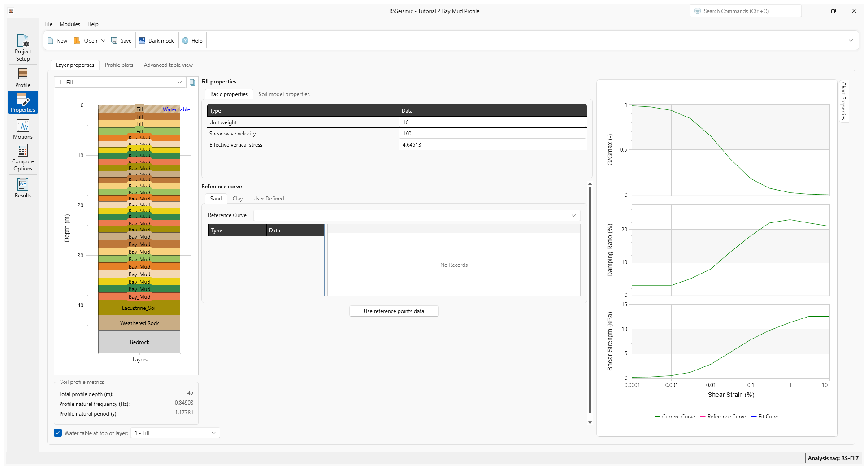Open the Reference Curve dropdown
This screenshot has width=868, height=470.
[x=417, y=215]
